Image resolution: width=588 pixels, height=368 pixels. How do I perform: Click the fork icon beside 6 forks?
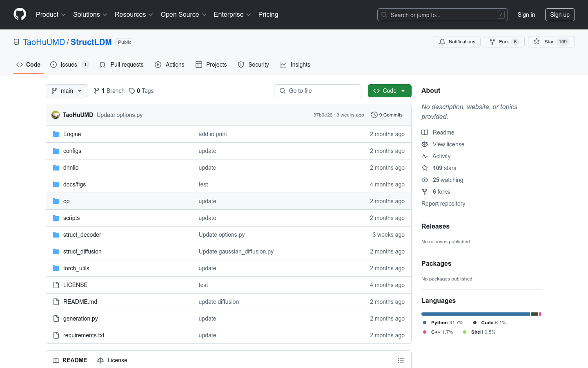point(425,192)
